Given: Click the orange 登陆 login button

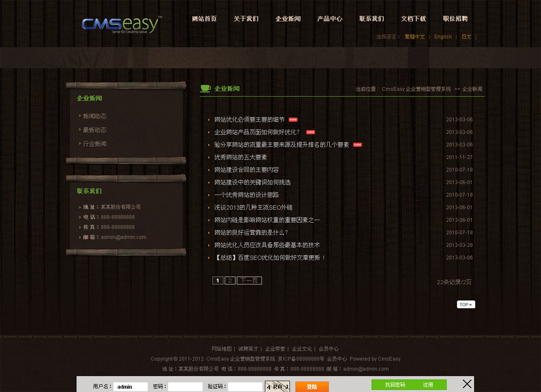Looking at the screenshot, I should tap(312, 387).
